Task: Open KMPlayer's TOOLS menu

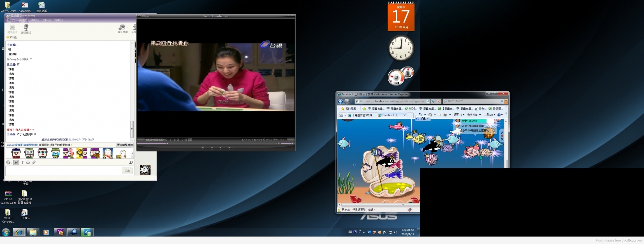Action: point(268,140)
